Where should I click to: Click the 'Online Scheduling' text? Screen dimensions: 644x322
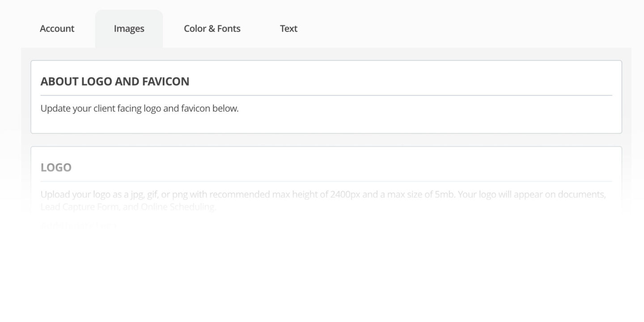178,207
